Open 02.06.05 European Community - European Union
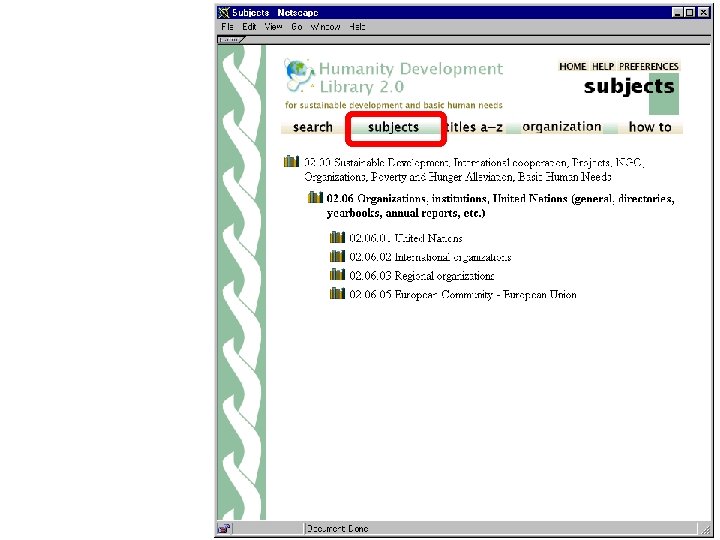720x540 pixels. [x=463, y=295]
